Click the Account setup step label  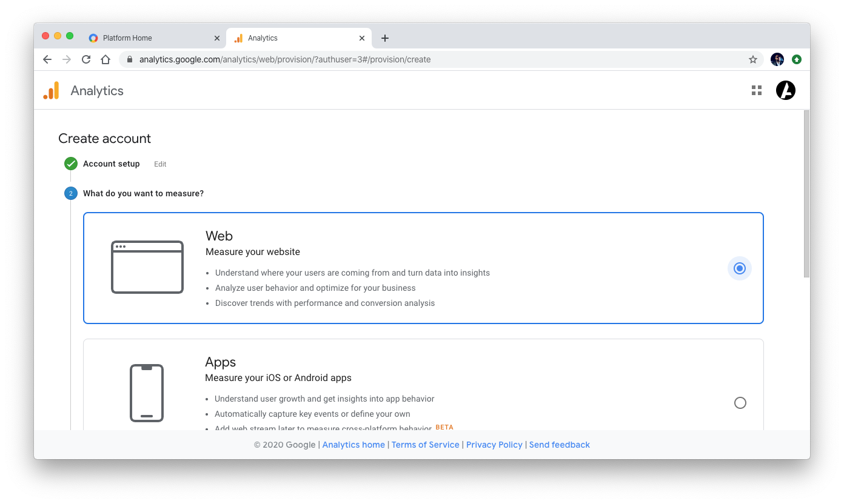[x=112, y=164]
